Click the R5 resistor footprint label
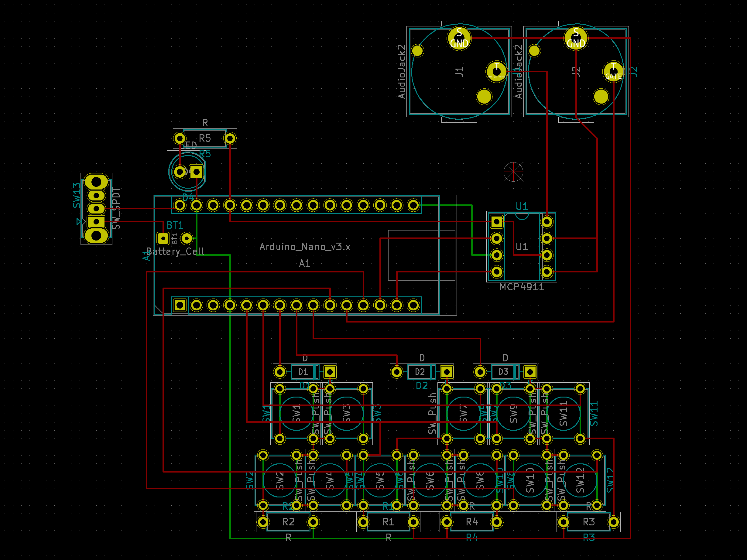 [205, 138]
